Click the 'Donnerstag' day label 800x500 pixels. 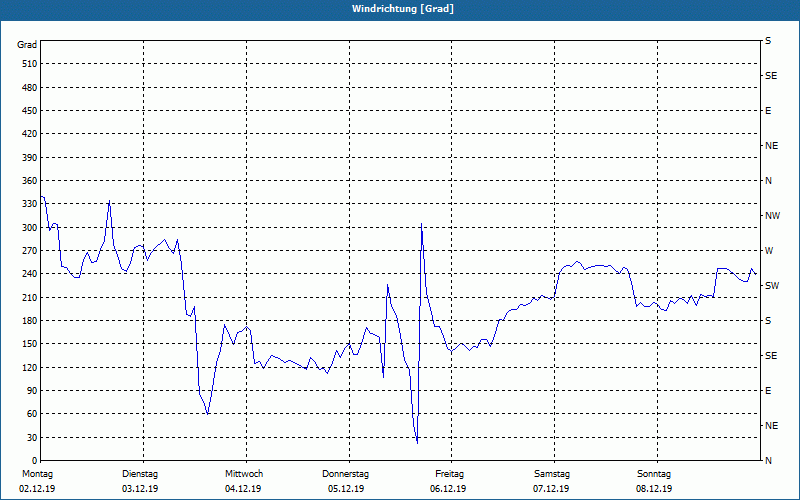tap(345, 474)
